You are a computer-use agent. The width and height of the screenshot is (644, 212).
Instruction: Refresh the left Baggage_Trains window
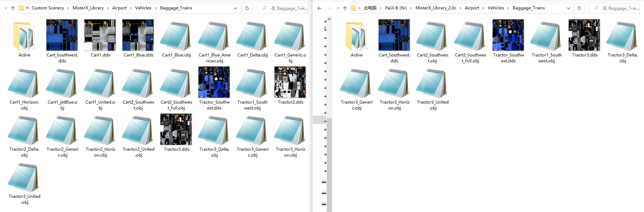(x=247, y=8)
